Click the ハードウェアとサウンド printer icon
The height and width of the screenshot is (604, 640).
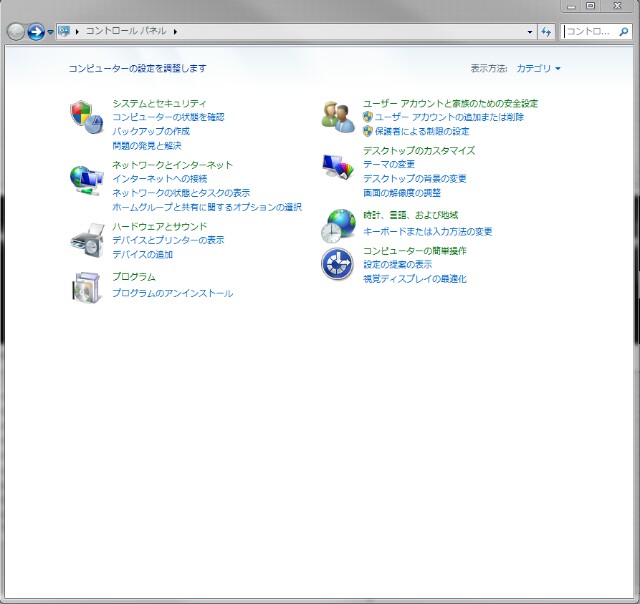(x=86, y=240)
